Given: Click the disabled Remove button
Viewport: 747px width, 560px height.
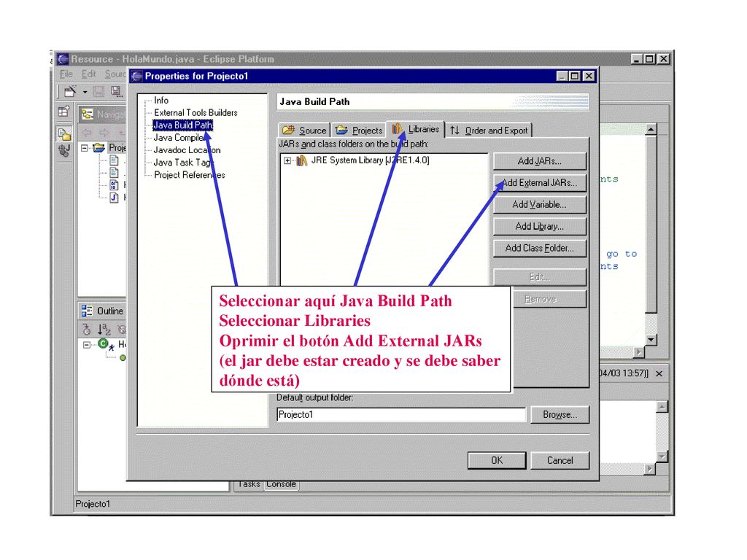Looking at the screenshot, I should coord(549,299).
